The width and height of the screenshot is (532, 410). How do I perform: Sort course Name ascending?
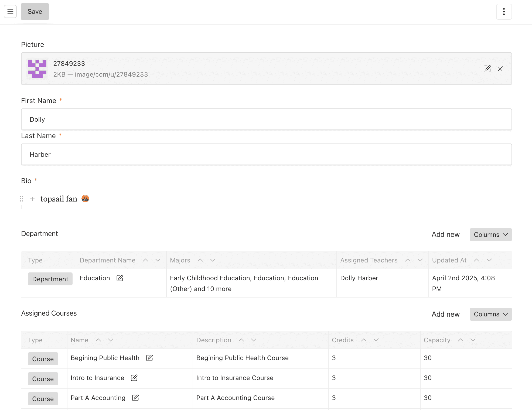(98, 340)
